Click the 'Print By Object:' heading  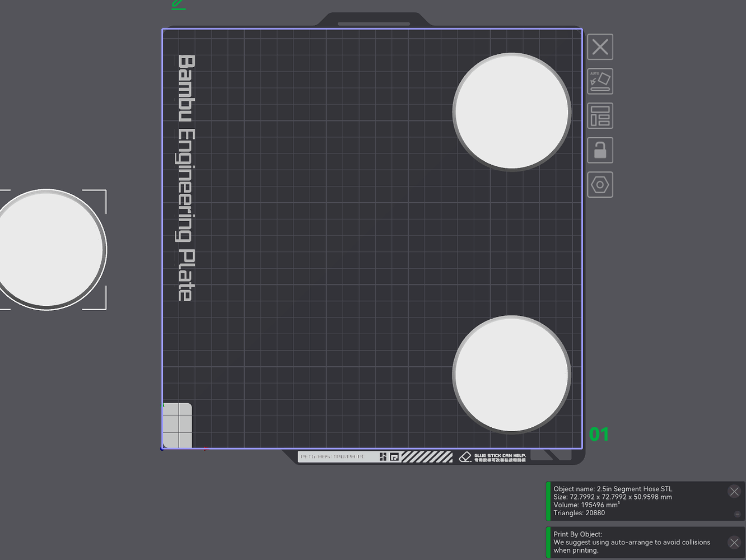click(578, 534)
